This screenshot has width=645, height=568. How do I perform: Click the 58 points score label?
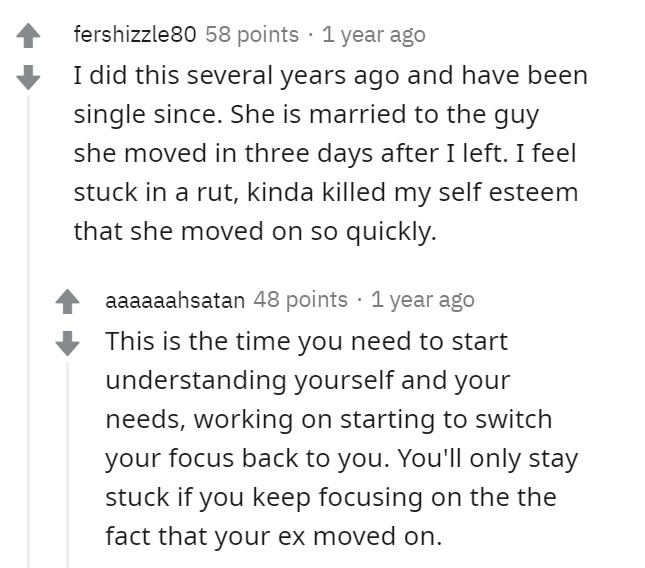point(252,34)
